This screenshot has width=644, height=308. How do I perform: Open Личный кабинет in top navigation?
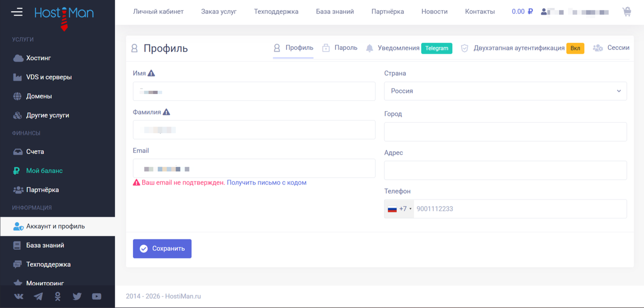point(158,11)
